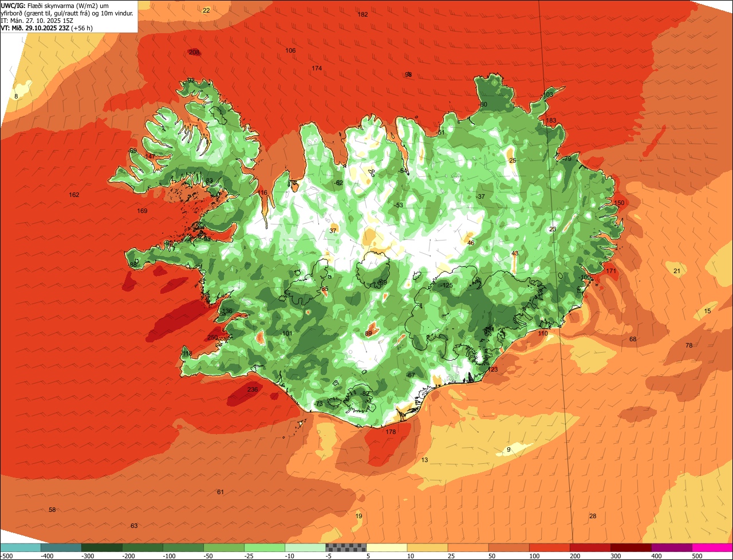The image size is (733, 560).
Task: Select the map value 116 at the fjord head
Action: pos(262,192)
